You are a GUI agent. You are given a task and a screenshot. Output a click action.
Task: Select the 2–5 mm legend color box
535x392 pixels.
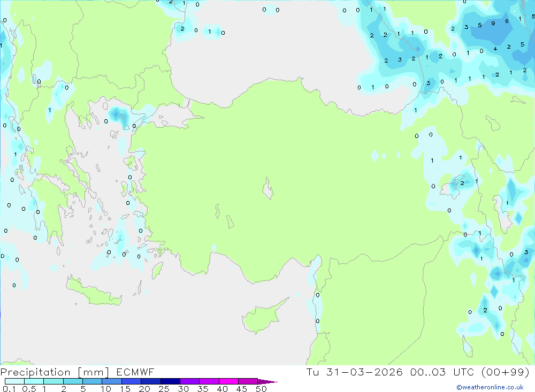click(73, 381)
